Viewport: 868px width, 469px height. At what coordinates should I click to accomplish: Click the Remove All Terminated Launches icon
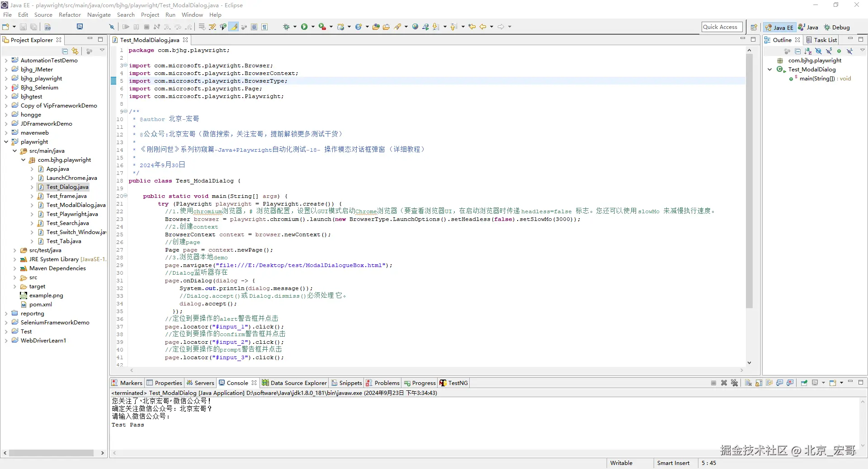734,383
